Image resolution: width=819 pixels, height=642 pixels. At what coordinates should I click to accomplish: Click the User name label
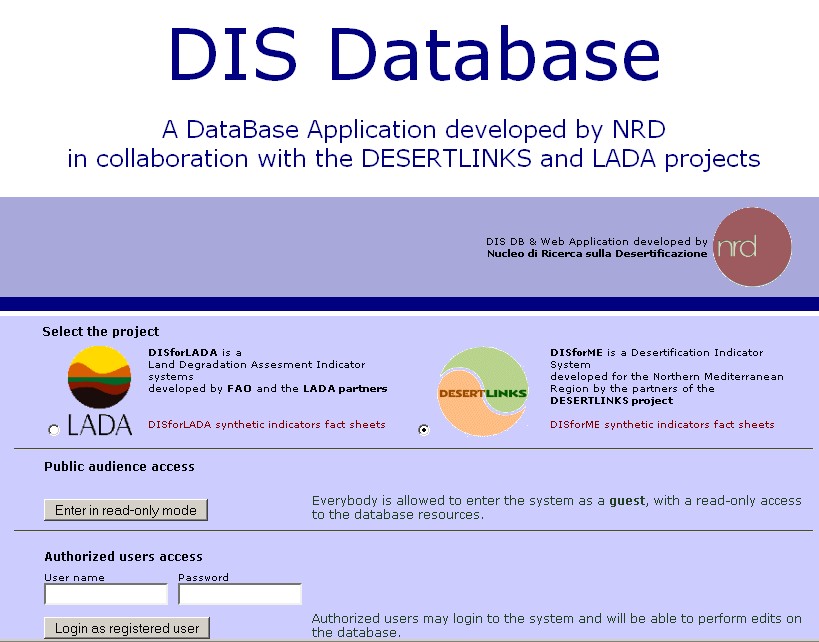tap(74, 578)
